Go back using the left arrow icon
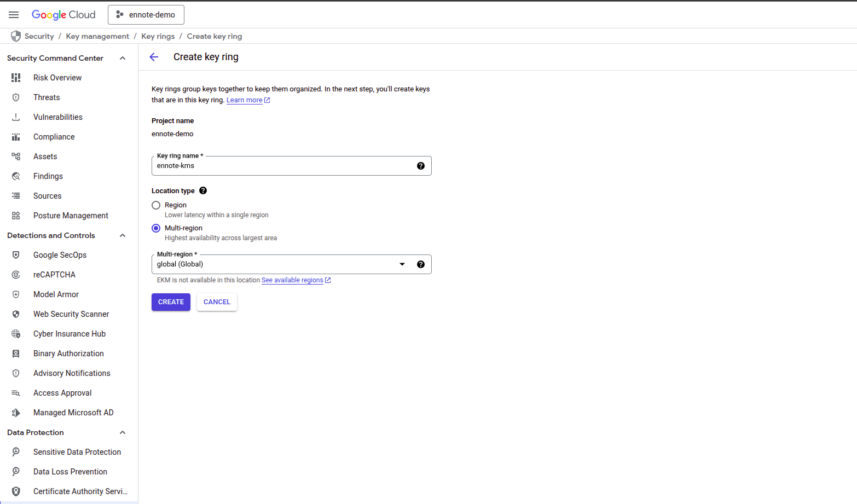This screenshot has width=857, height=504. [154, 57]
